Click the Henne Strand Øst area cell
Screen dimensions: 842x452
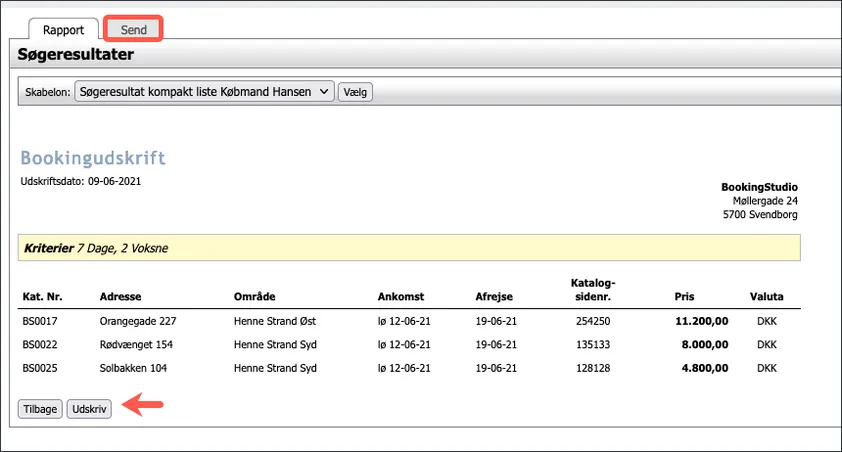tap(276, 321)
